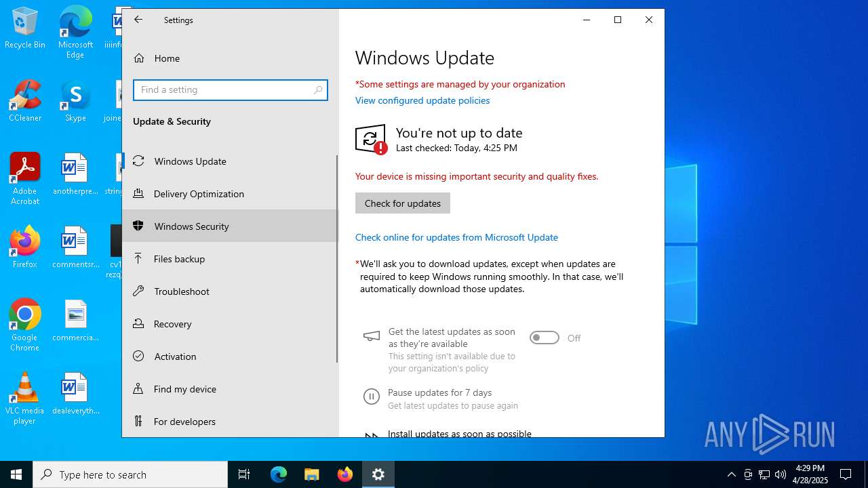Click View configured update policies link

422,100
